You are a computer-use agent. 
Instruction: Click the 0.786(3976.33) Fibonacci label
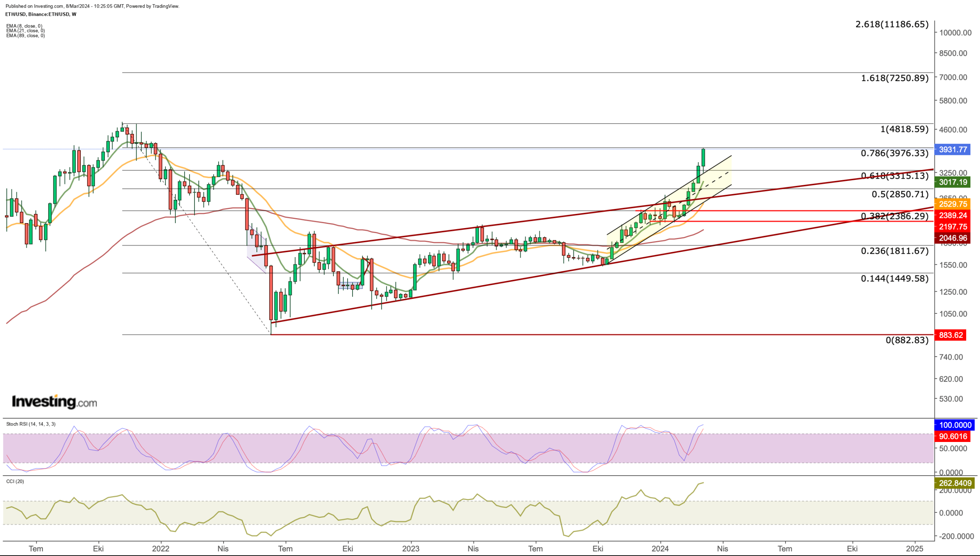895,153
